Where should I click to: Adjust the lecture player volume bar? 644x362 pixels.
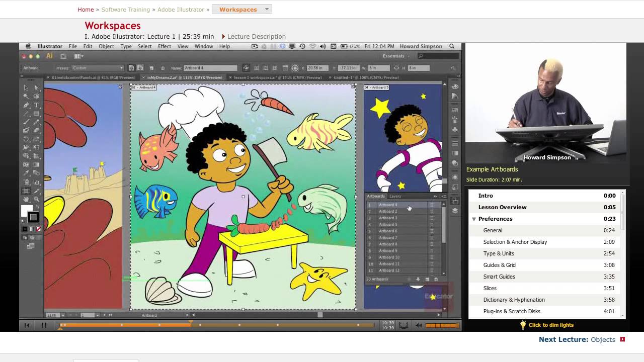[442, 325]
